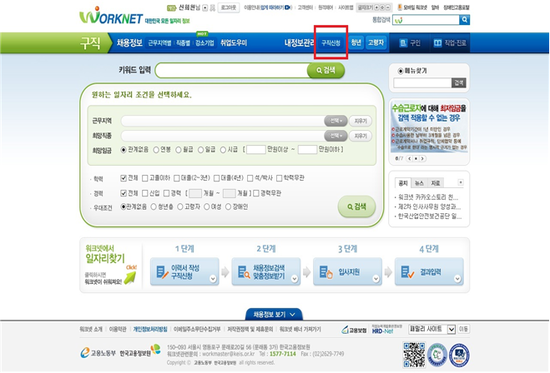Check the 신입 checkbox in 경력 row
550x373 pixels.
pyautogui.click(x=145, y=193)
